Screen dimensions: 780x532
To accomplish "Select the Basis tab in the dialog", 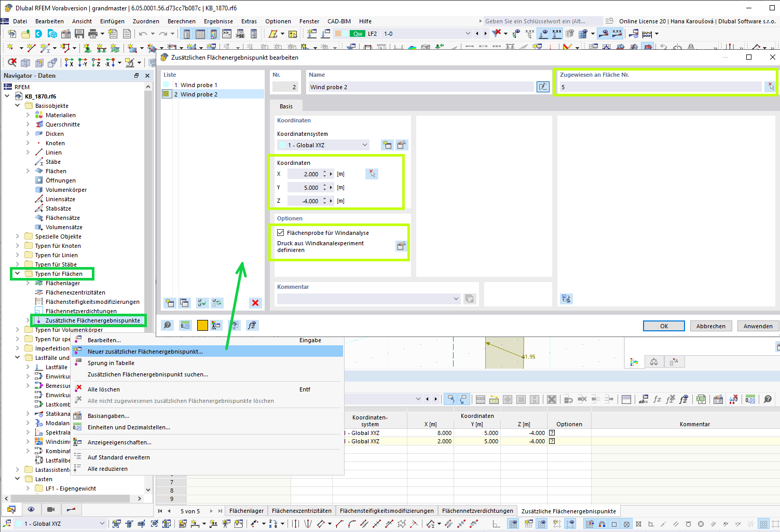I will click(286, 106).
